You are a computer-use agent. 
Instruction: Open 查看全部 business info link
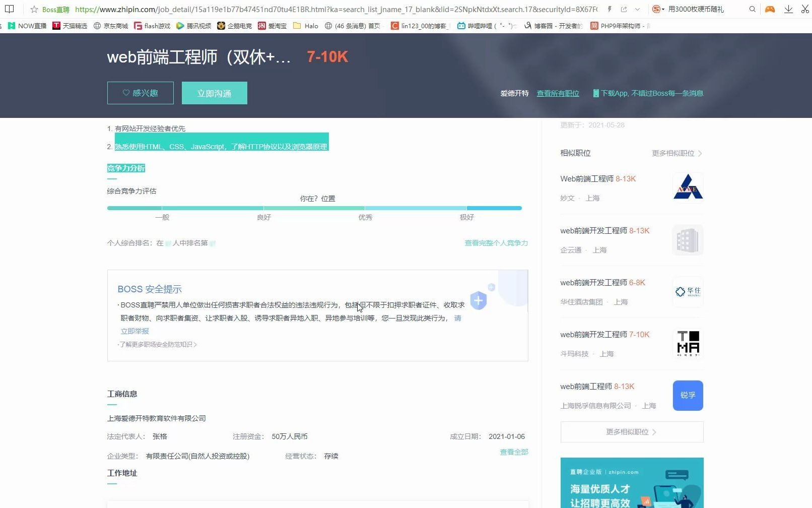click(x=514, y=452)
